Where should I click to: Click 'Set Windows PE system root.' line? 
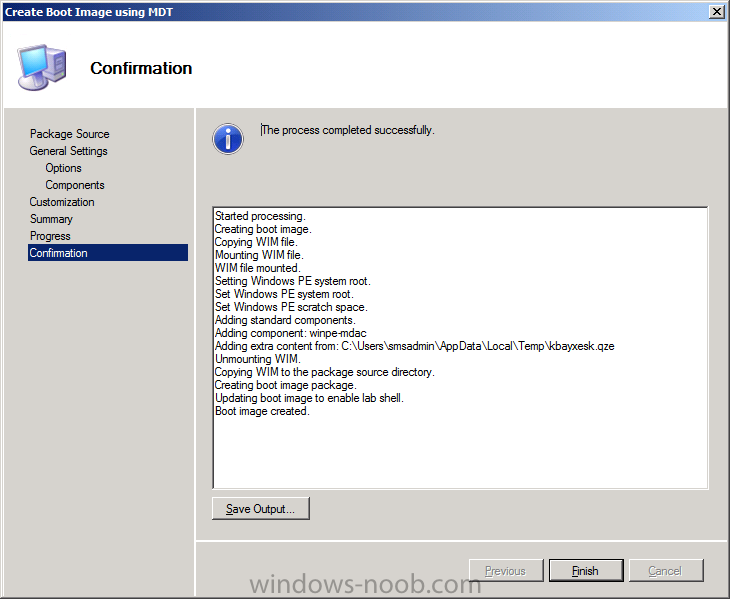(284, 294)
